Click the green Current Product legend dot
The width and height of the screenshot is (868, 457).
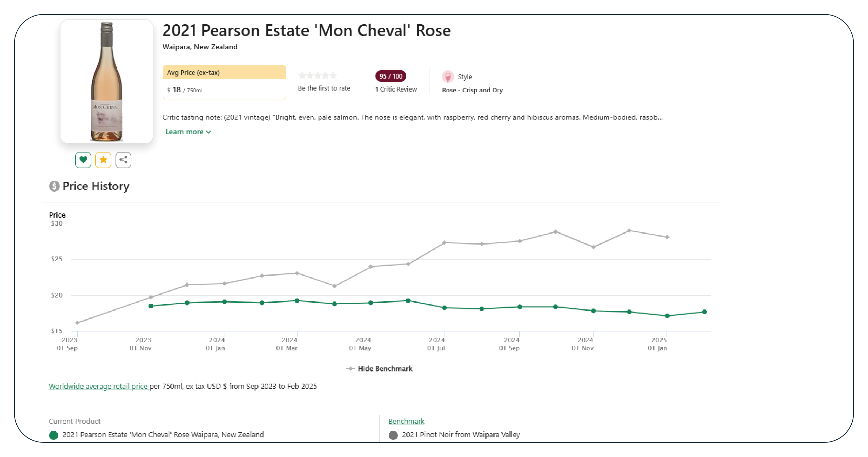click(x=53, y=435)
